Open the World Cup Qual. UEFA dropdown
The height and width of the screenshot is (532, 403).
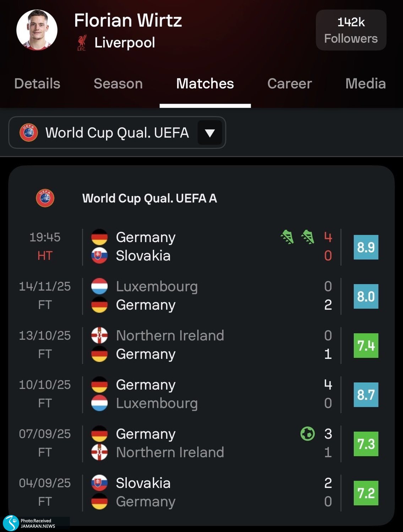(x=117, y=133)
